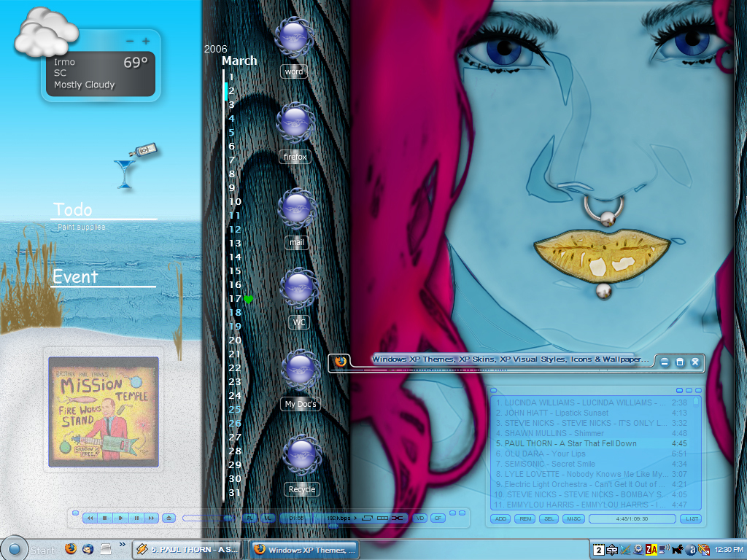
Task: Toggle the ML media library button
Action: [268, 518]
